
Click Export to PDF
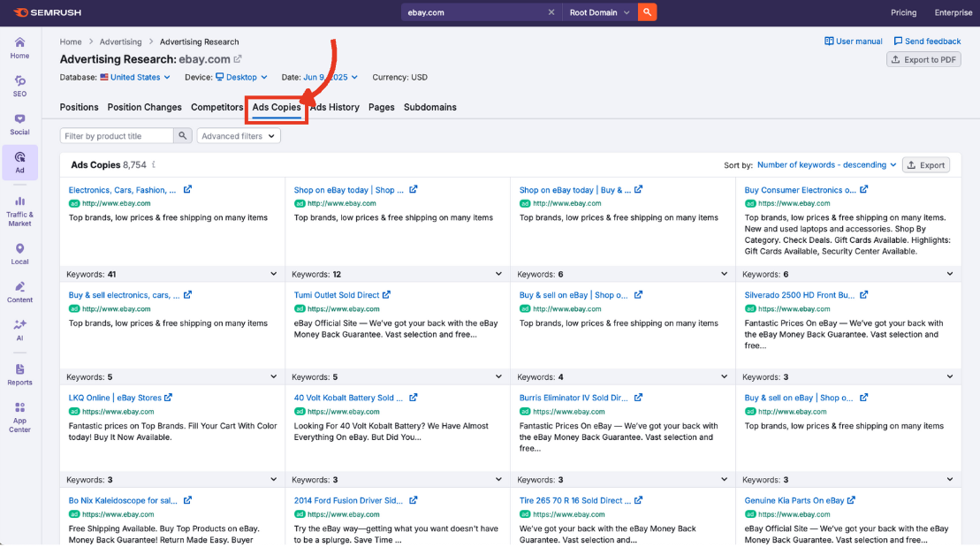coord(922,58)
